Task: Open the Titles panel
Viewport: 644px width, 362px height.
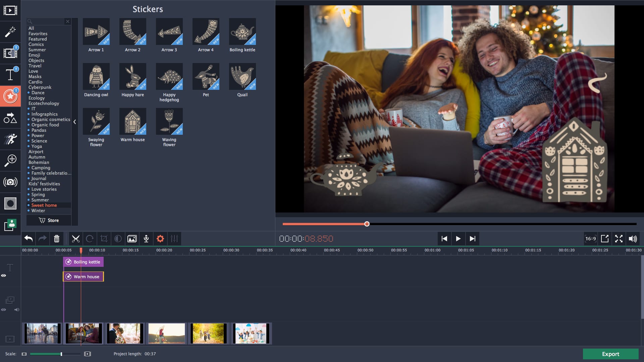Action: [x=10, y=74]
